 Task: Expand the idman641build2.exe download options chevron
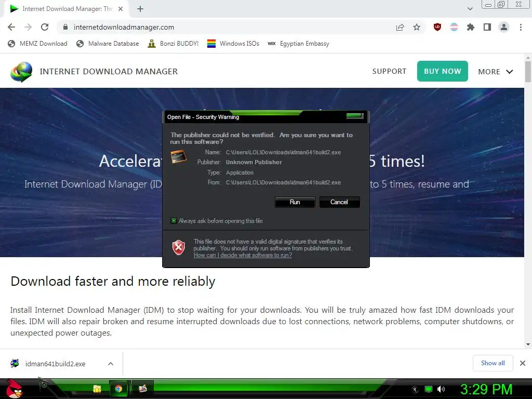[111, 364]
